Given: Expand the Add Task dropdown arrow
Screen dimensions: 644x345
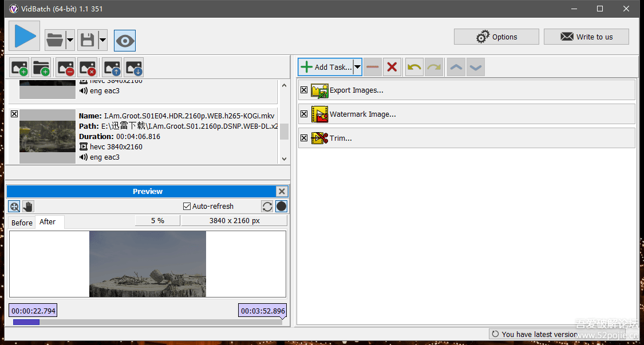Looking at the screenshot, I should click(358, 67).
